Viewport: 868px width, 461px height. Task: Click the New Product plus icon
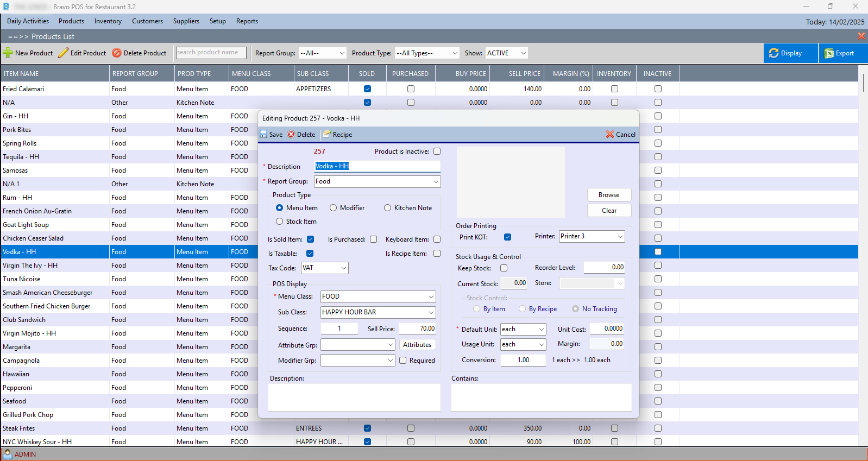coord(8,53)
